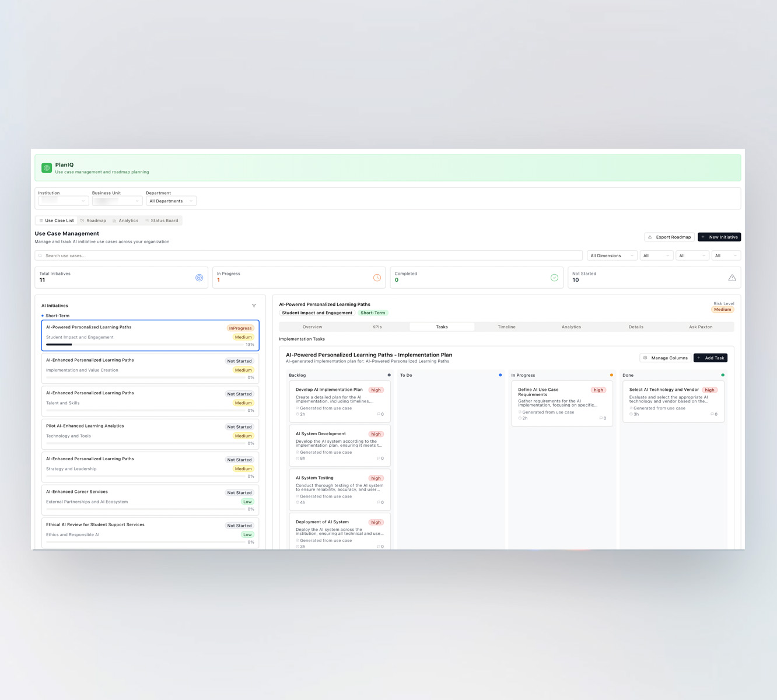Viewport: 777px width, 700px height.
Task: Click the Total Initiatives target icon
Action: (199, 278)
